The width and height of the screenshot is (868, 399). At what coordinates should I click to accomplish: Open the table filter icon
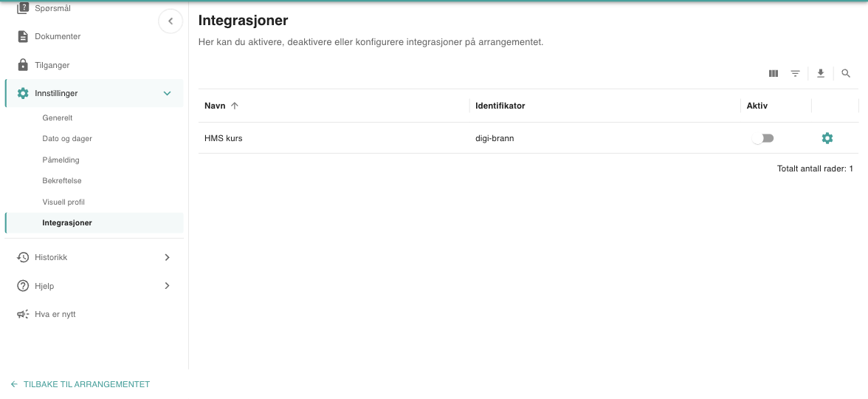(795, 73)
